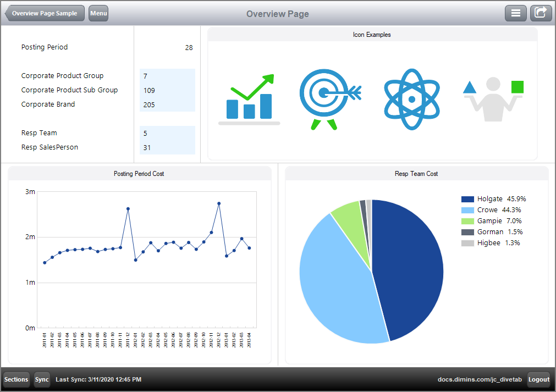The height and width of the screenshot is (392, 556).
Task: Click the Holgate dark blue color swatch
Action: [x=467, y=198]
